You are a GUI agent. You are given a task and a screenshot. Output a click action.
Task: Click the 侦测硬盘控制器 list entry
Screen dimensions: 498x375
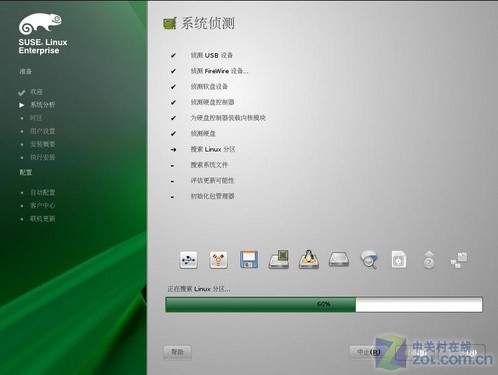212,102
